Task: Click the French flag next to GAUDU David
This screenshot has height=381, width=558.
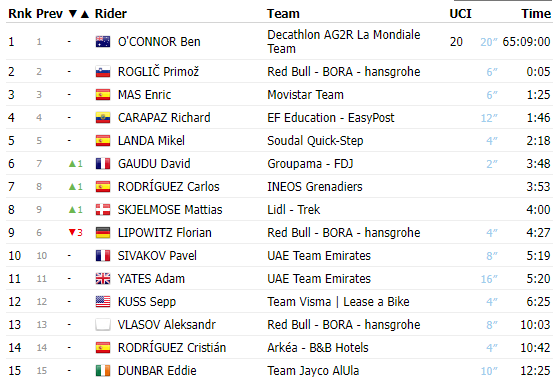Action: click(x=103, y=164)
